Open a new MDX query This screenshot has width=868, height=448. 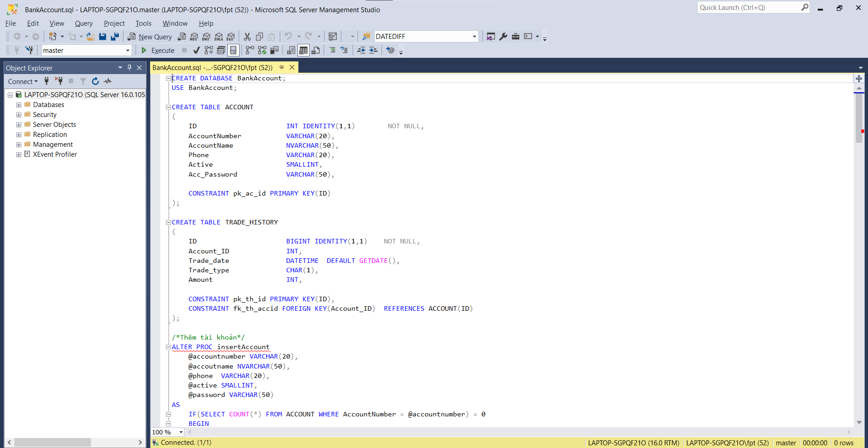click(193, 37)
